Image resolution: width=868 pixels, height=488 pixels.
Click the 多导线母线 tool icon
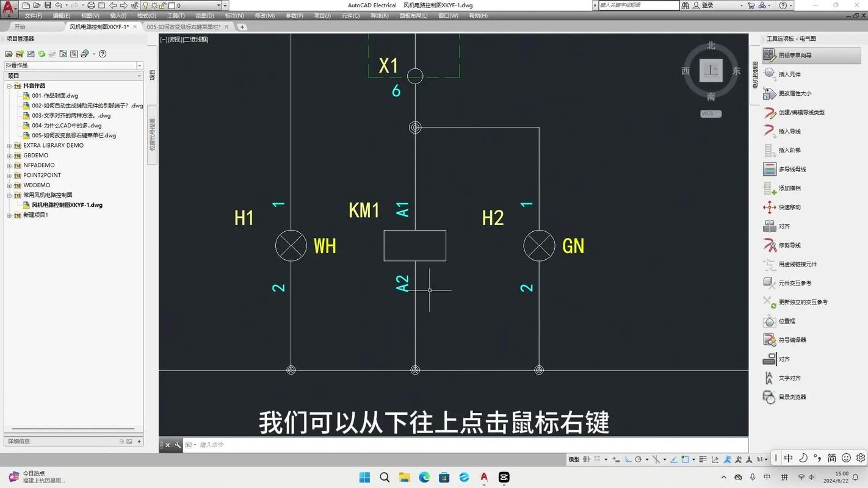pos(769,169)
